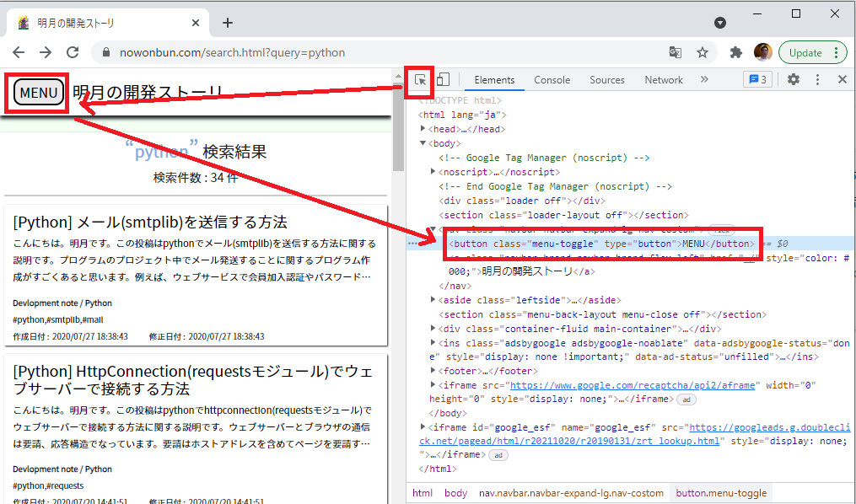Bookmark this page with the star
The width and height of the screenshot is (856, 504).
point(703,52)
